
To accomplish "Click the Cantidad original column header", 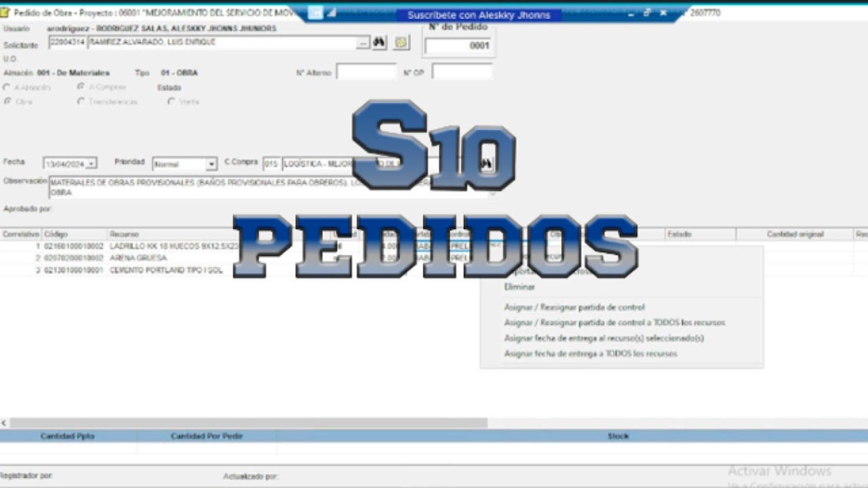I will click(x=795, y=234).
